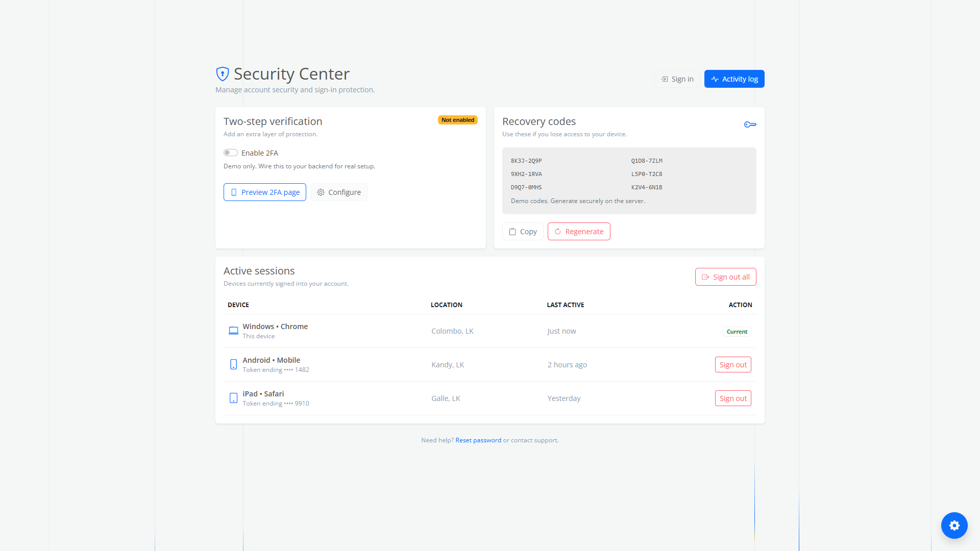The image size is (980, 551).
Task: Click the key icon in Recovery codes
Action: pos(750,124)
